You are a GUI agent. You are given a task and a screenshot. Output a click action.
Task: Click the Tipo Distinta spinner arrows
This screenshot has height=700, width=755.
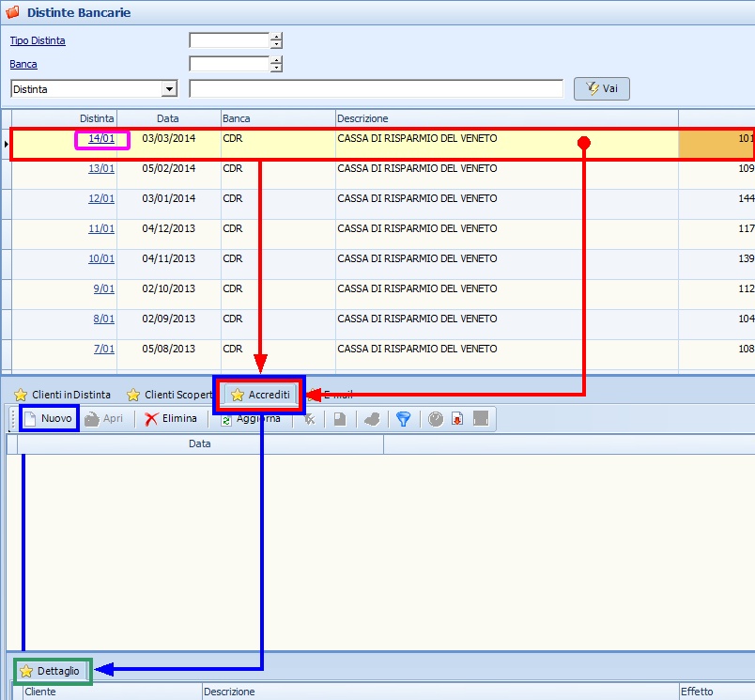276,40
